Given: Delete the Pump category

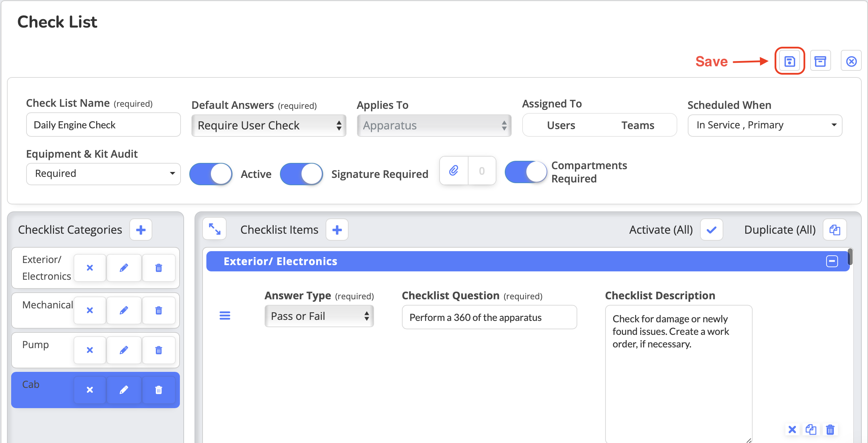Looking at the screenshot, I should click(x=159, y=350).
